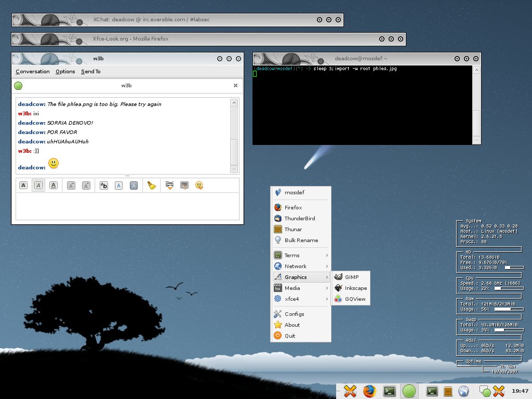Click the mosdef header in the menu
Image resolution: width=532 pixels, height=399 pixels.
click(x=301, y=192)
